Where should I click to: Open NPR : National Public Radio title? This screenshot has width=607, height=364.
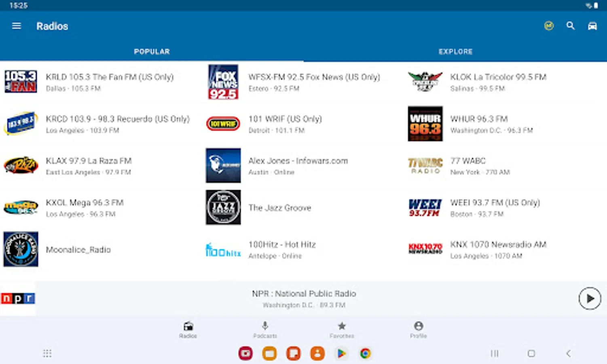pos(304,294)
